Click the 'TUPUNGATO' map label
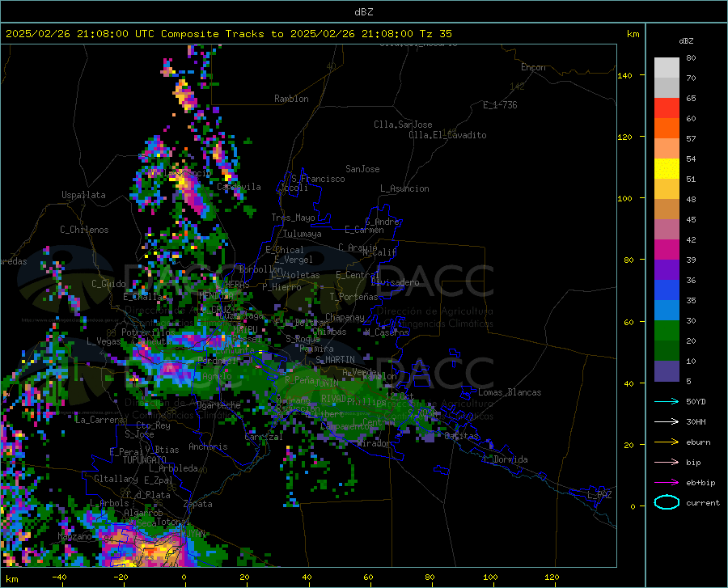728x588 pixels. tap(145, 460)
